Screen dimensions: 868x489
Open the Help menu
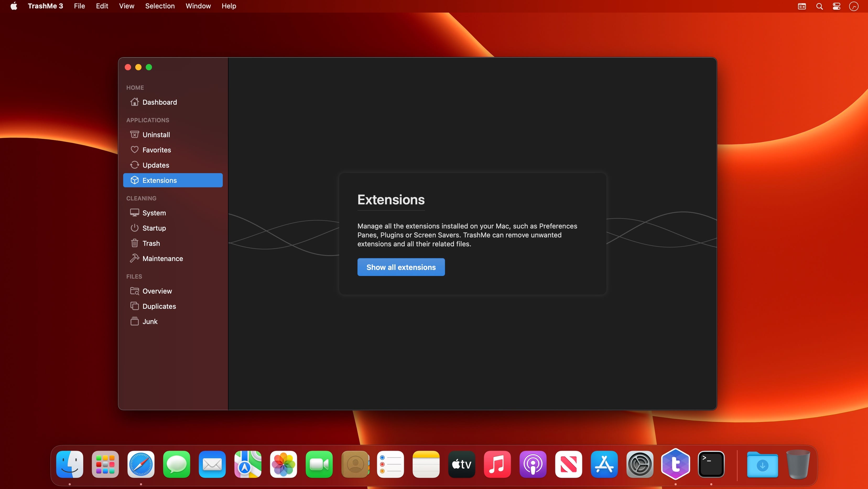229,6
